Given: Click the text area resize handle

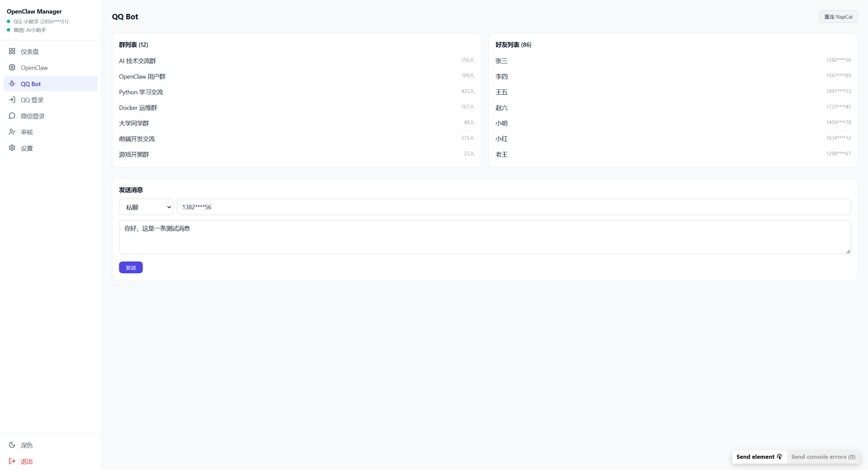Looking at the screenshot, I should pyautogui.click(x=848, y=251).
